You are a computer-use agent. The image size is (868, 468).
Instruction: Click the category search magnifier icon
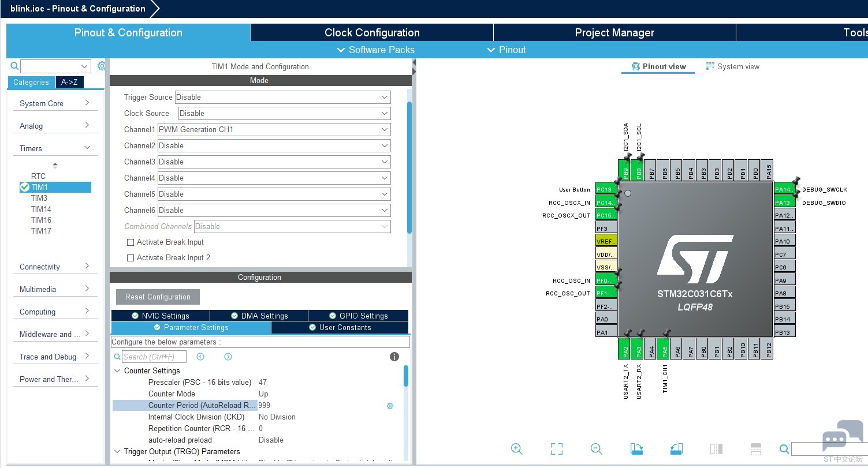(15, 66)
